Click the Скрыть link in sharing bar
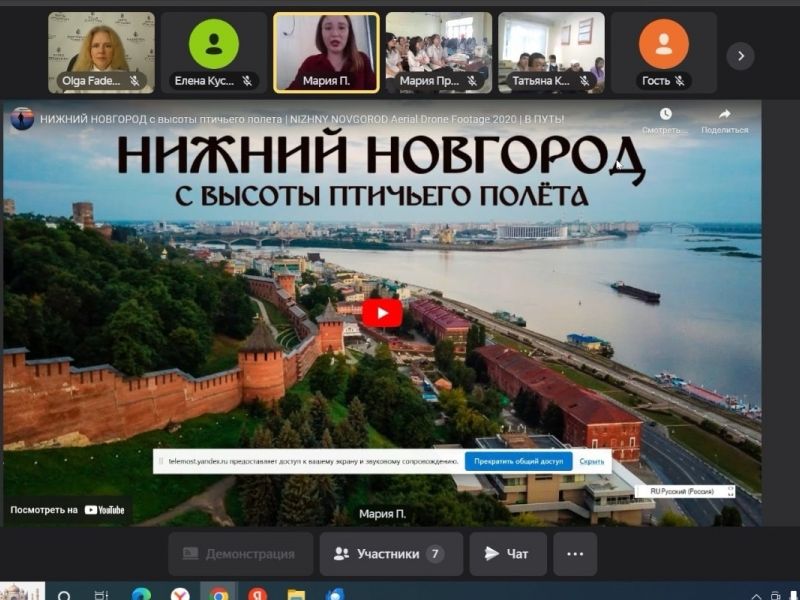 click(x=591, y=462)
